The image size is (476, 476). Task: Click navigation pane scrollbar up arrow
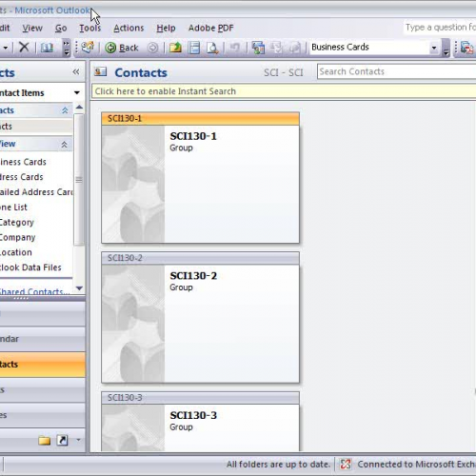[x=79, y=108]
